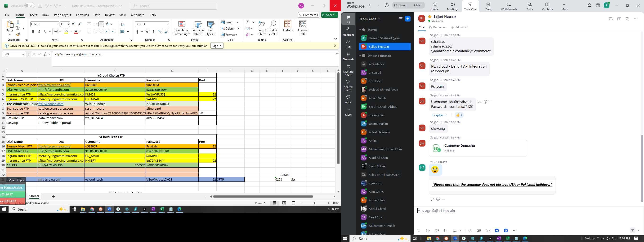Open Find & Select in Editing group
Image resolution: width=644 pixels, height=242 pixels.
(273, 28)
